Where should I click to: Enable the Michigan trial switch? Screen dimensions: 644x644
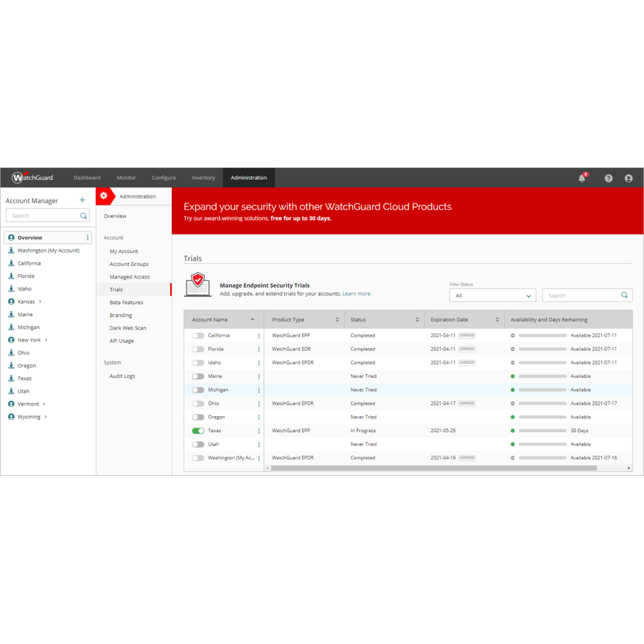[x=198, y=390]
